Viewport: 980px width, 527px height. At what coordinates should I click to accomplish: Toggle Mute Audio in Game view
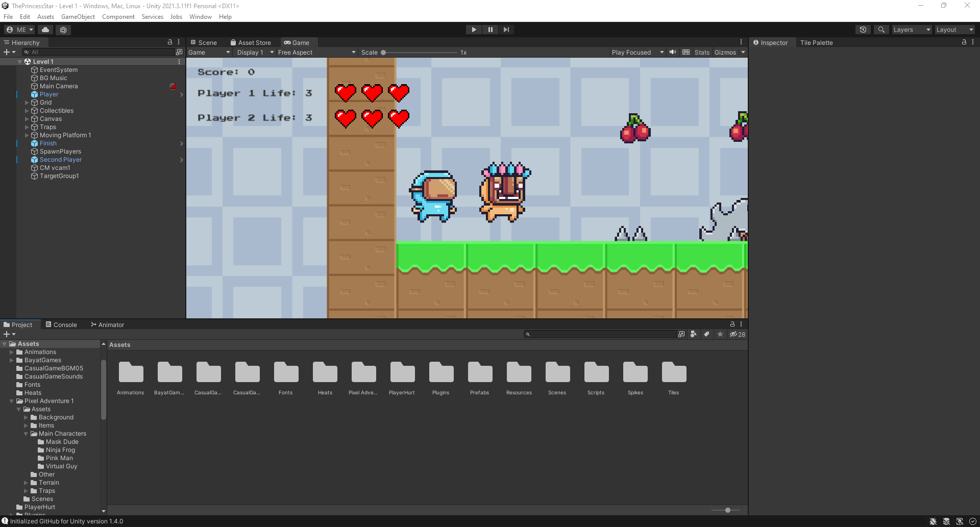point(673,52)
